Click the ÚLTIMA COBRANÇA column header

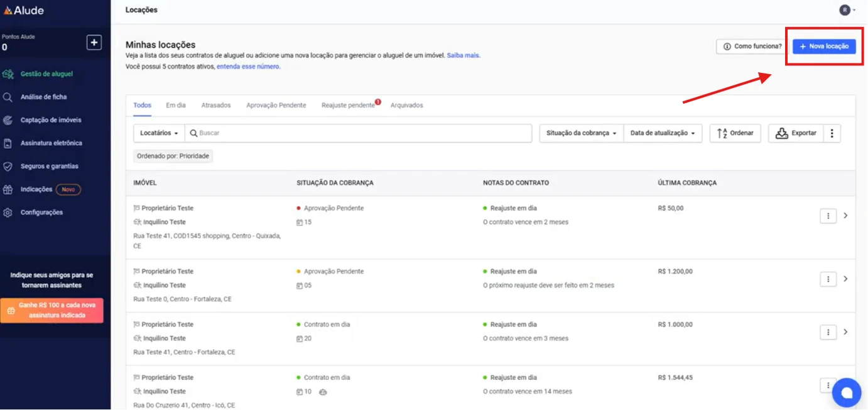coord(687,183)
